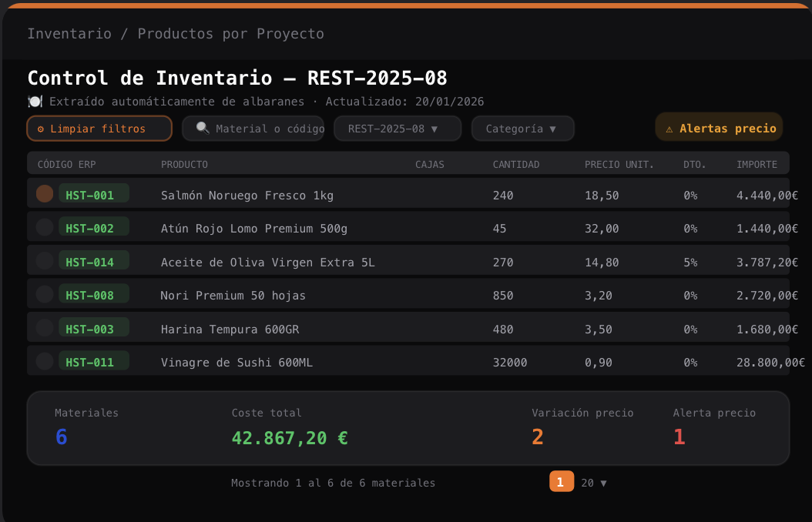Sort by the CÓDIGO ERP column header
Viewport: 812px width, 522px height.
tap(66, 165)
